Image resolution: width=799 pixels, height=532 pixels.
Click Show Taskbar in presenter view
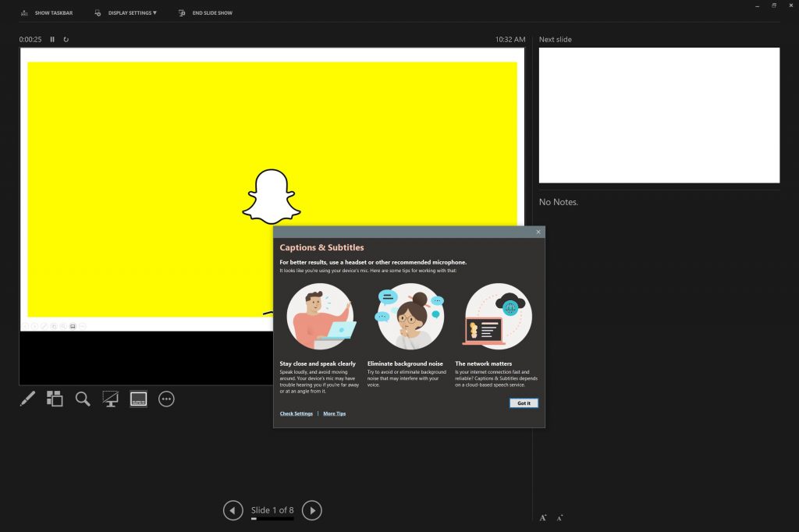[47, 12]
